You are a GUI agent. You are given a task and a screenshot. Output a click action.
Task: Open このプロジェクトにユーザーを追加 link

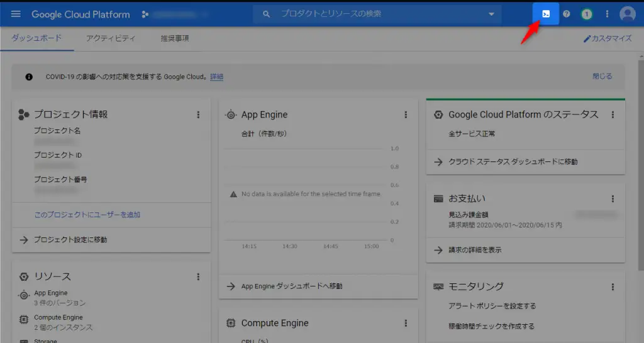tap(87, 215)
